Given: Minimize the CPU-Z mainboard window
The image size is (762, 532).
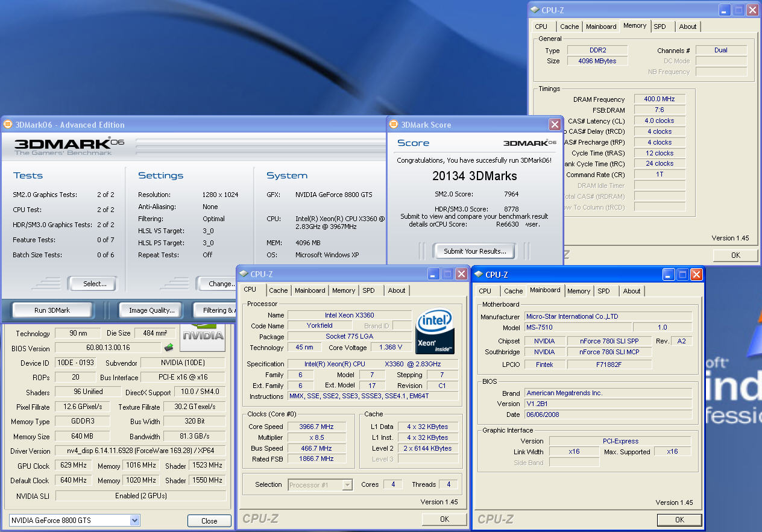Looking at the screenshot, I should click(x=669, y=274).
